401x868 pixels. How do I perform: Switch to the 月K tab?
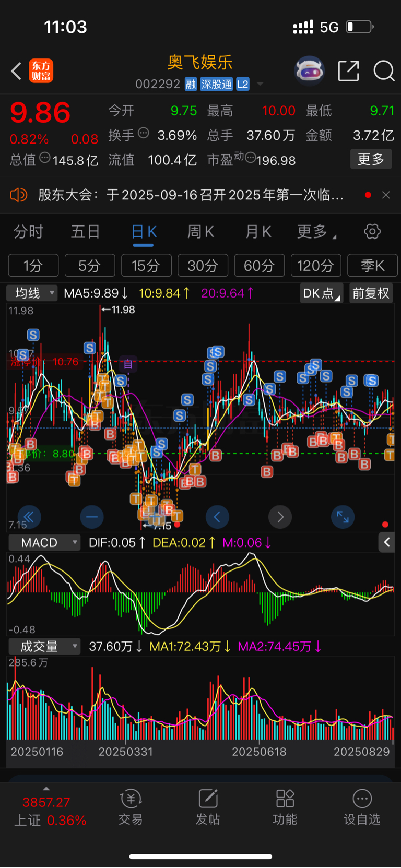(258, 232)
